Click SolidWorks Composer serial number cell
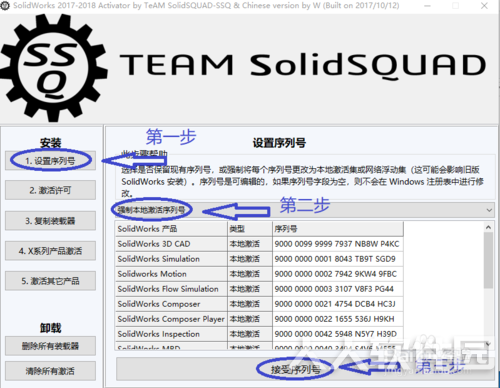This screenshot has width=500, height=388. (338, 304)
